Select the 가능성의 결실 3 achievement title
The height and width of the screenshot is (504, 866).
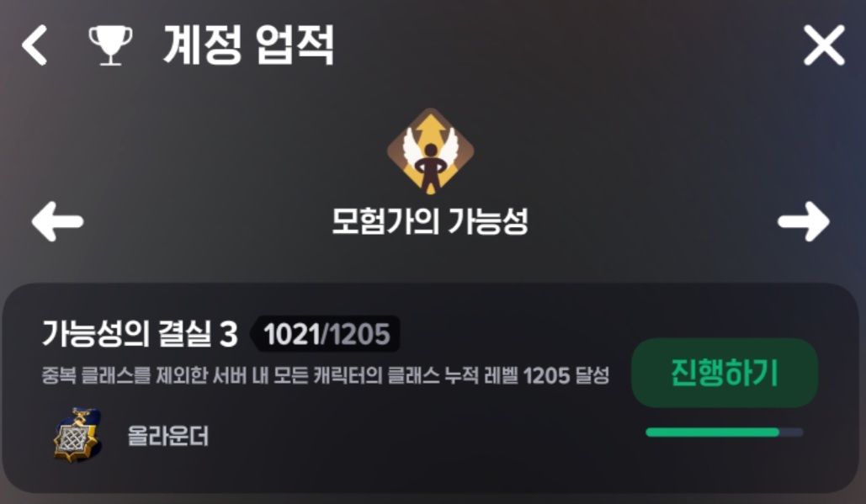140,334
